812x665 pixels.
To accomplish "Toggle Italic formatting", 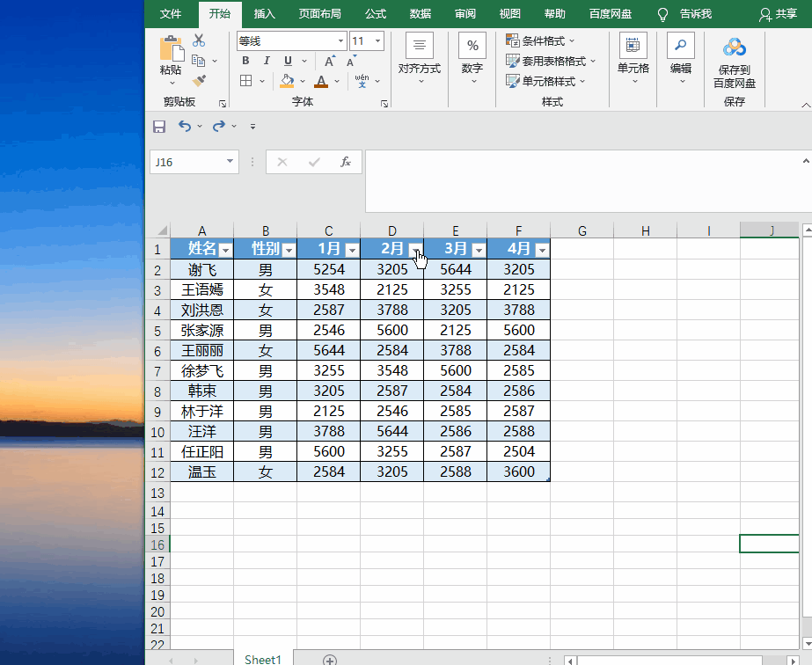I will coord(267,61).
